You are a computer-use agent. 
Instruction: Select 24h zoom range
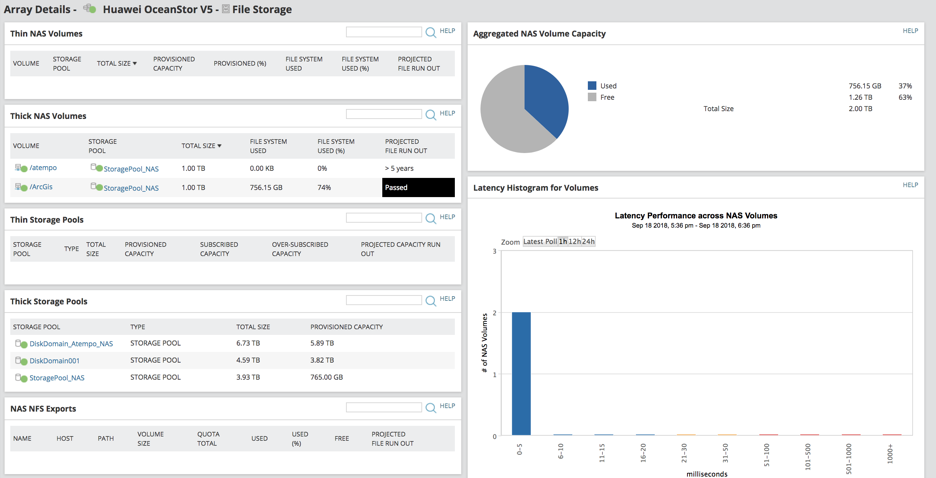point(589,242)
